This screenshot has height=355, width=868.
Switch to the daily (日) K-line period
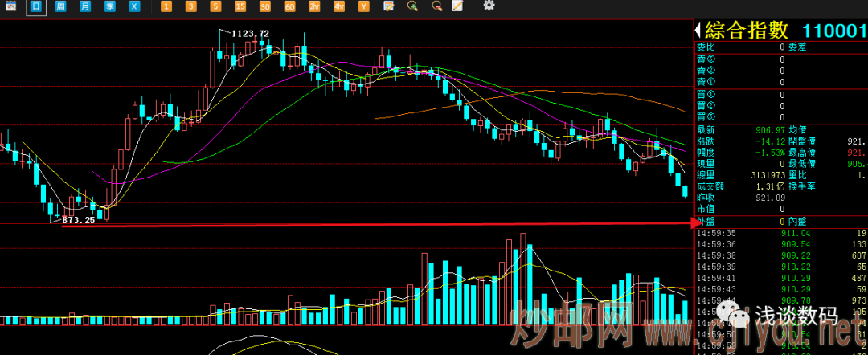click(35, 6)
